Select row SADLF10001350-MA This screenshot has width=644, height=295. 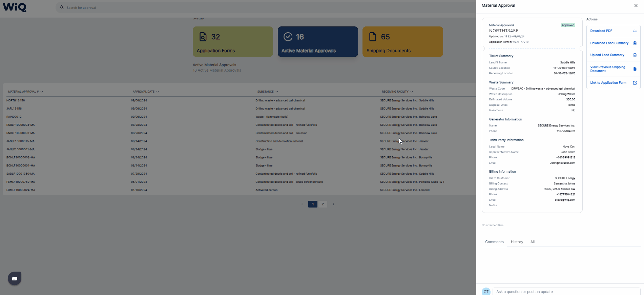tap(240, 174)
